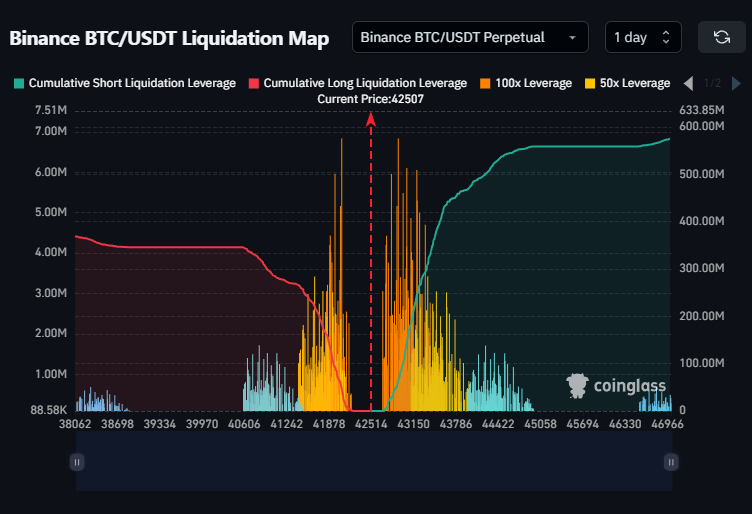752x514 pixels.
Task: Click the 1/2 legend page indicator
Action: click(x=712, y=83)
